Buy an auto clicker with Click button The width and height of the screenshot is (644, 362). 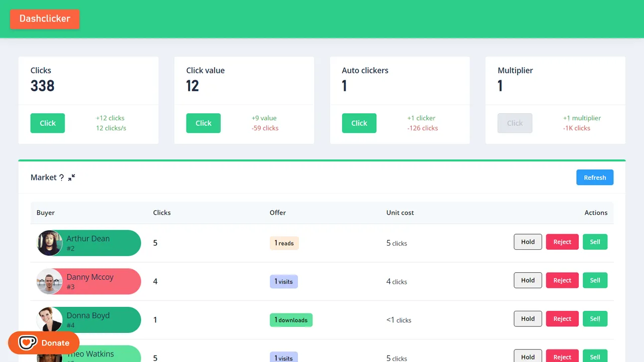359,123
